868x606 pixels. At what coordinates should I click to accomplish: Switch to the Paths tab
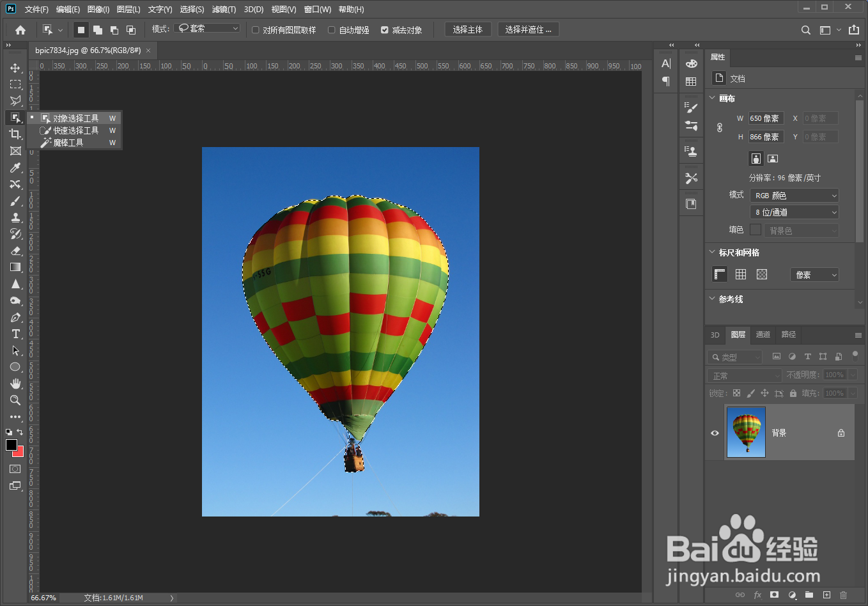pyautogui.click(x=789, y=334)
